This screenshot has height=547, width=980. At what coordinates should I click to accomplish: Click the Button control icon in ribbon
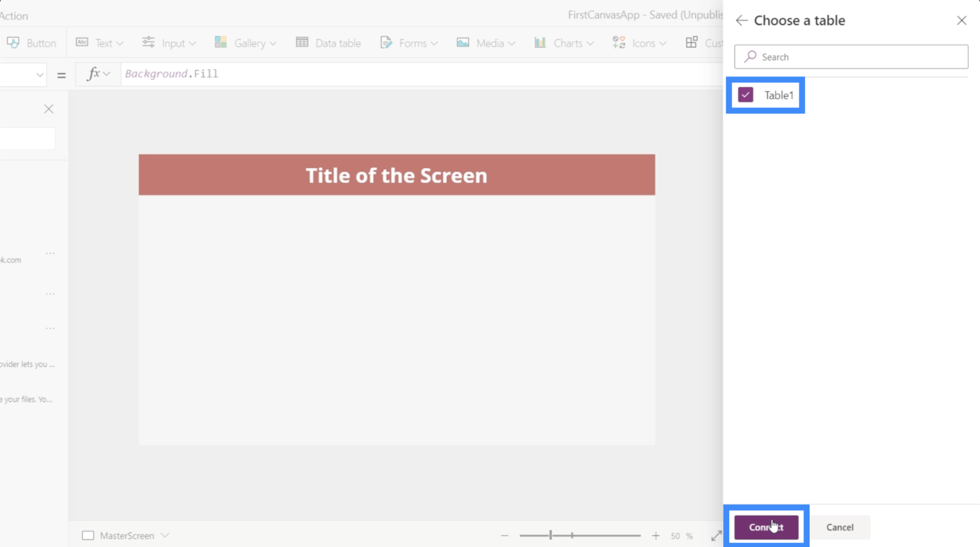pos(13,43)
